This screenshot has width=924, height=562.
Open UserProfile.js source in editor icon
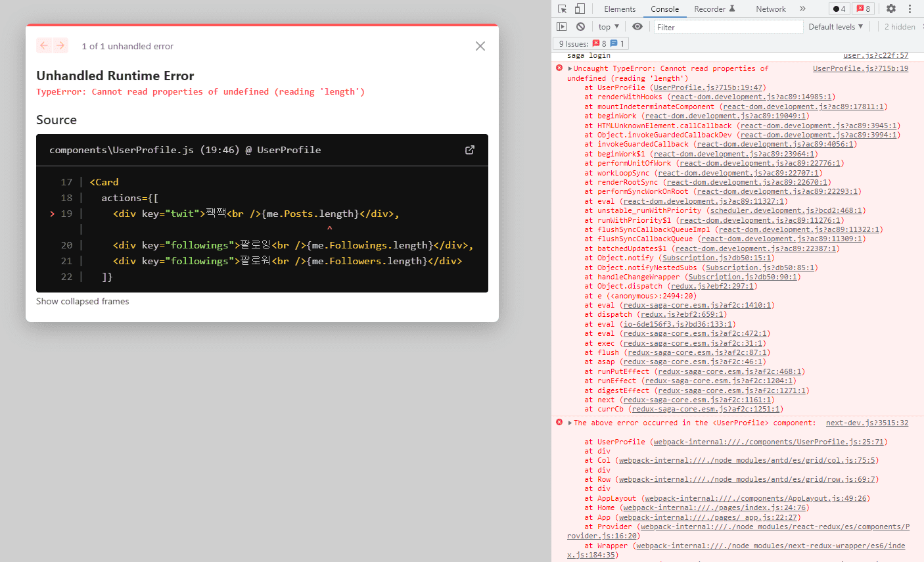click(x=470, y=150)
